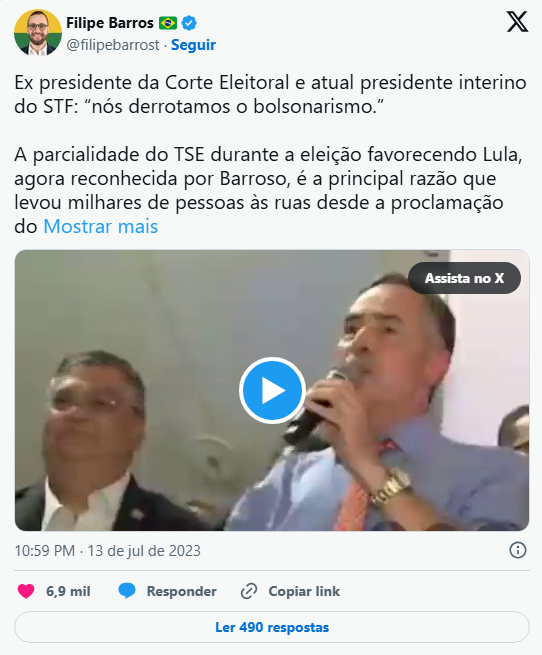Expand tweet with Mostrar mais
542x655 pixels.
pyautogui.click(x=101, y=226)
